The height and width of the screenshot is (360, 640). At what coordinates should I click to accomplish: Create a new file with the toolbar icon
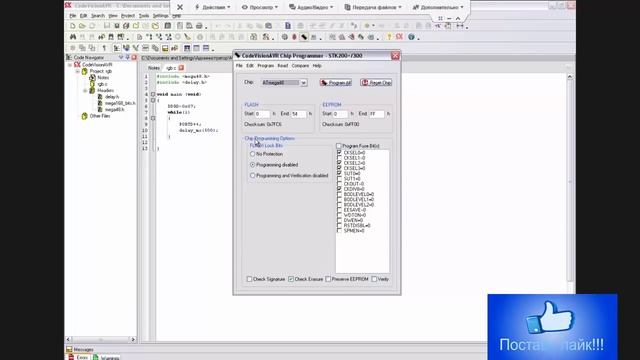point(73,26)
